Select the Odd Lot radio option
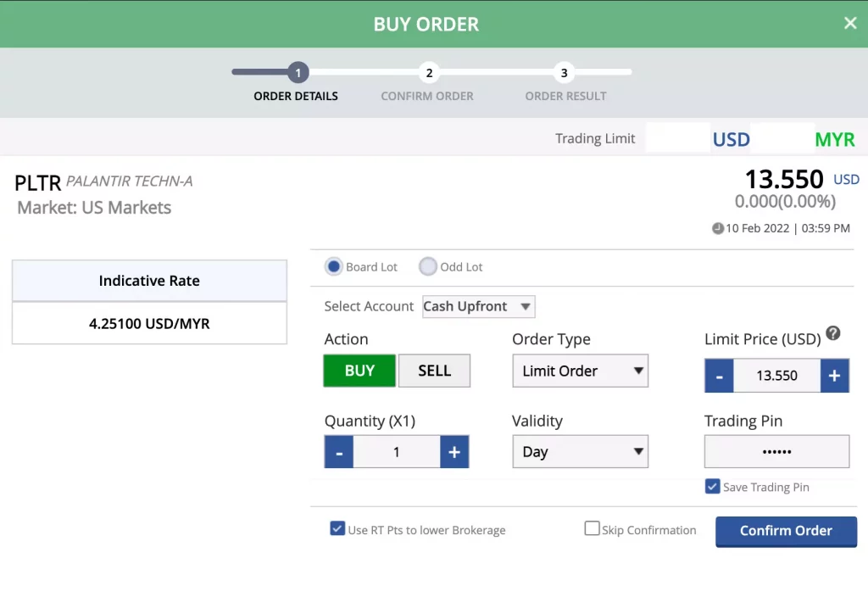The image size is (868, 614). click(x=428, y=266)
